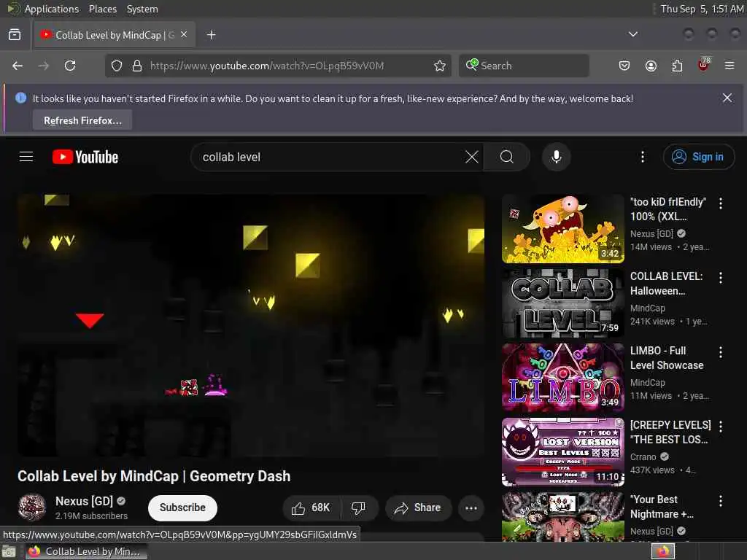Open the red extension icon with 78 badge
747x560 pixels.
704,65
